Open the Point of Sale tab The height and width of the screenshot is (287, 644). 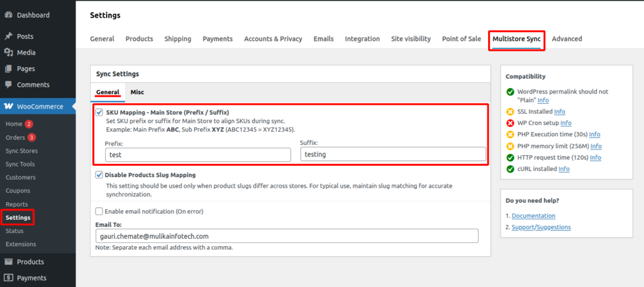(461, 39)
